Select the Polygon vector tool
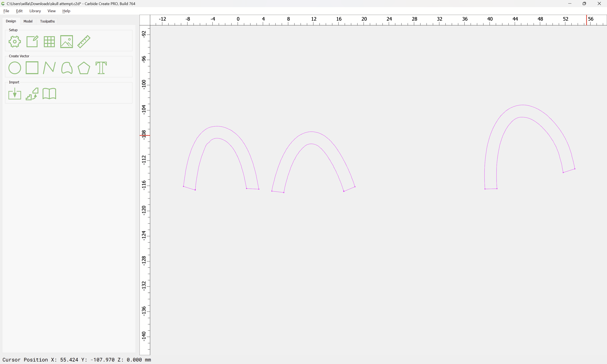This screenshot has width=607, height=364. [84, 68]
